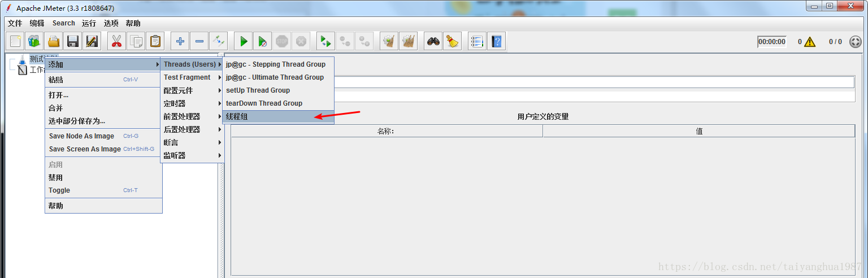Open the 文件 menu
Viewport: 868px width, 278px height.
[15, 23]
